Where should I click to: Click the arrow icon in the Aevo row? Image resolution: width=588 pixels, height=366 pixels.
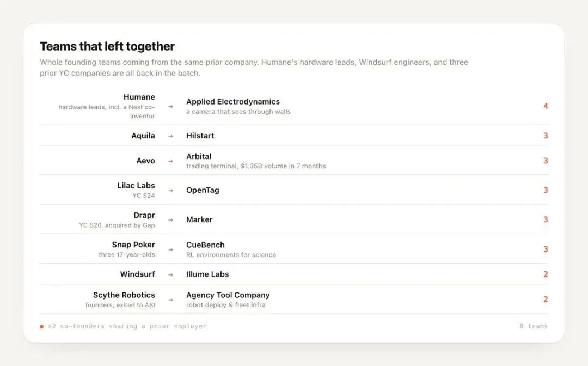[x=170, y=161]
